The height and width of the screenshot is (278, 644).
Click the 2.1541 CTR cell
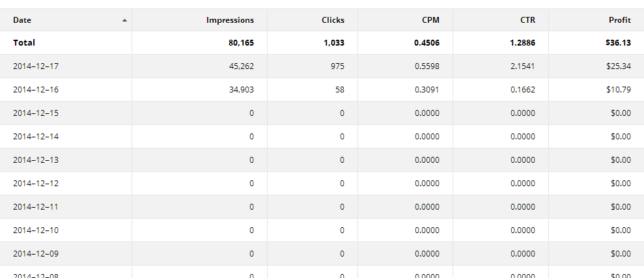coord(523,66)
